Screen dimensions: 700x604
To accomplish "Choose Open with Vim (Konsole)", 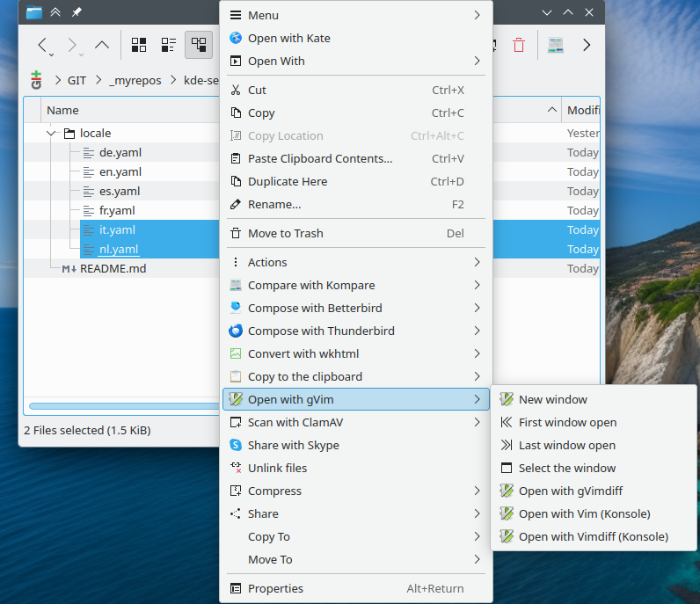I will [594, 513].
